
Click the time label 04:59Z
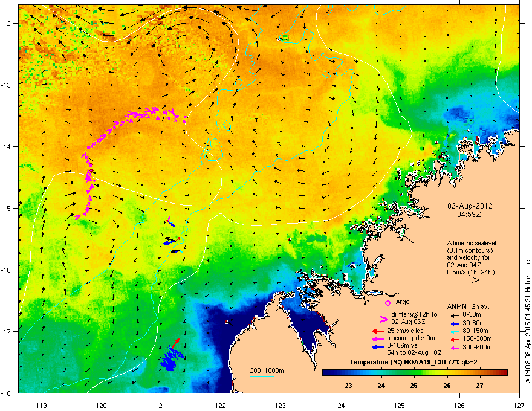pyautogui.click(x=469, y=215)
